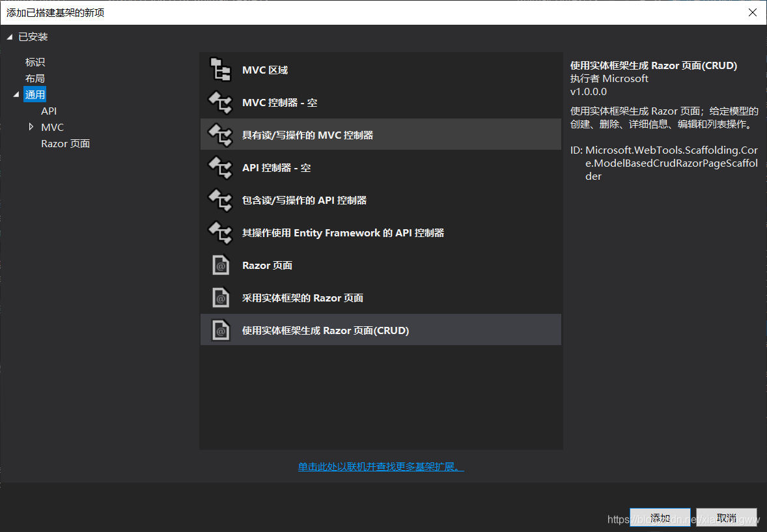Click the 具有读/写操作的 MVC 控制器 icon
Image resolution: width=767 pixels, height=532 pixels.
[220, 134]
